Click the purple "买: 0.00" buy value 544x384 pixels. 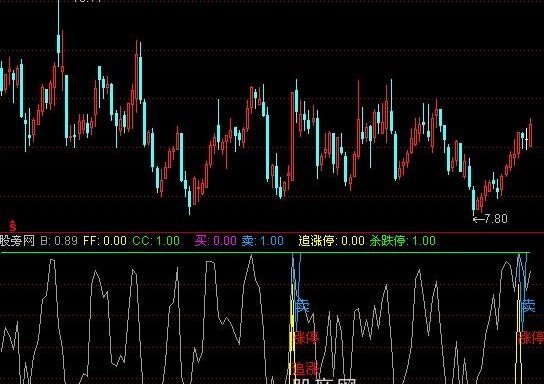click(215, 241)
